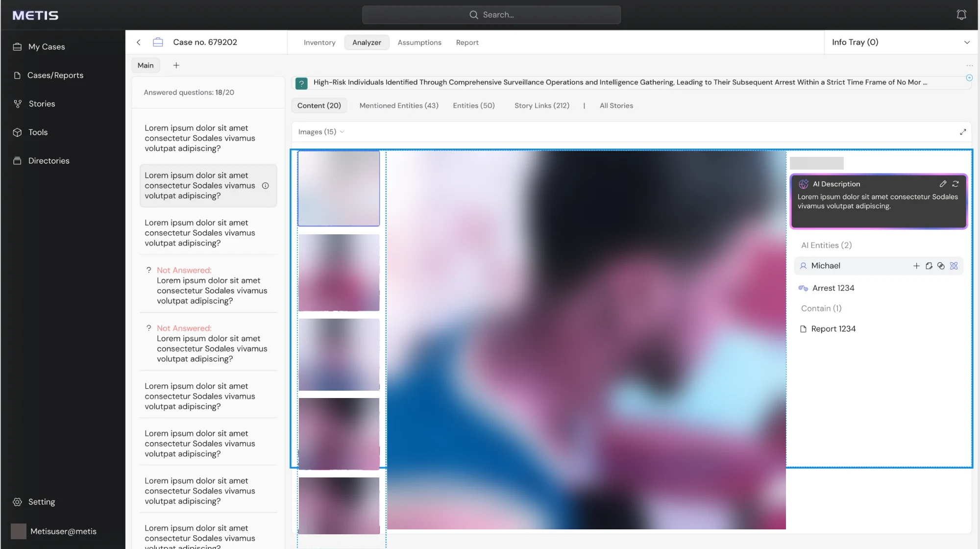Click the edit note icon on Michael row
The height and width of the screenshot is (549, 980).
click(x=929, y=266)
